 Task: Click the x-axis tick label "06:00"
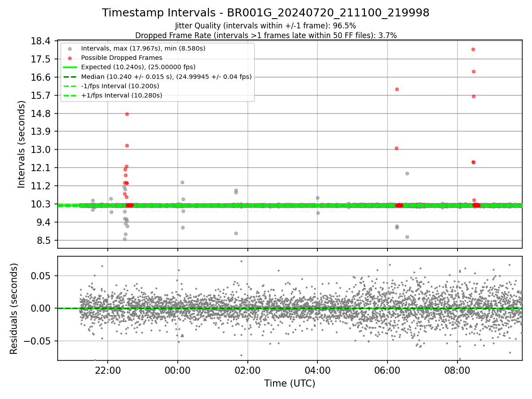click(387, 370)
